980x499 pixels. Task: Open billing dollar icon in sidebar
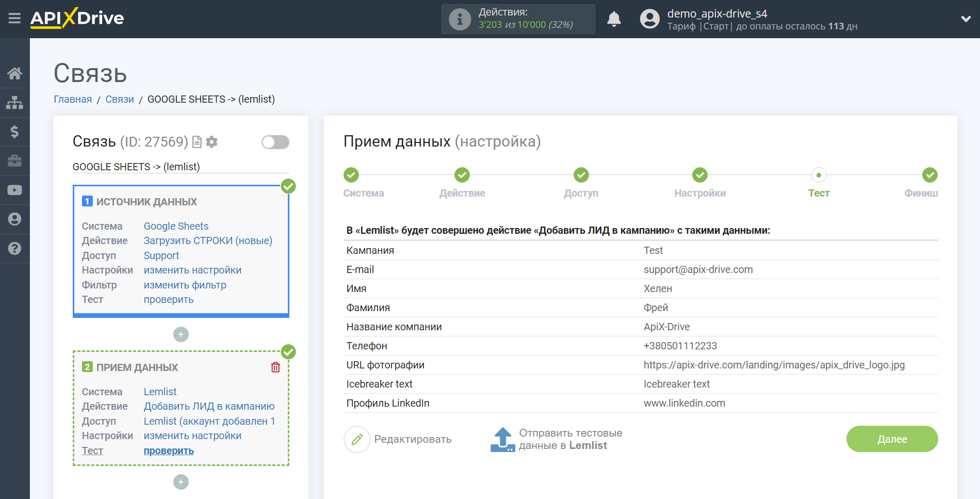[14, 132]
